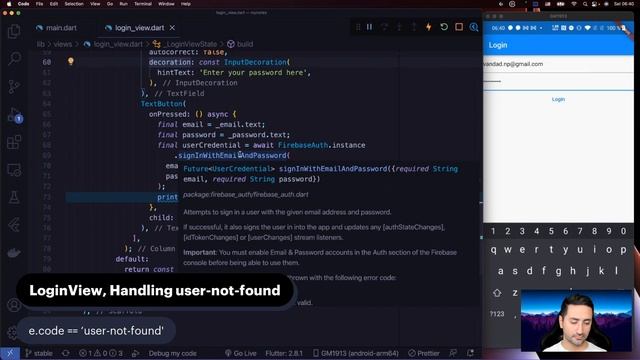
Task: Restart the debug session
Action: pyautogui.click(x=444, y=27)
